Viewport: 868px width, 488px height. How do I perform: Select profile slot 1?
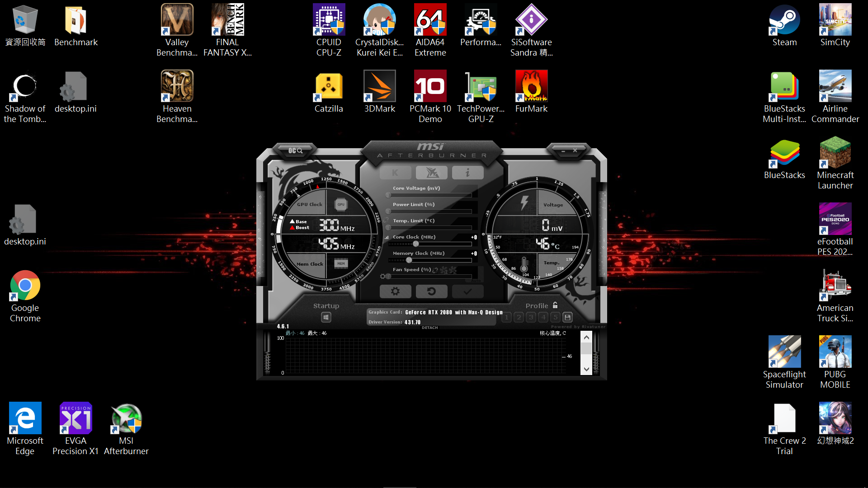(x=507, y=317)
